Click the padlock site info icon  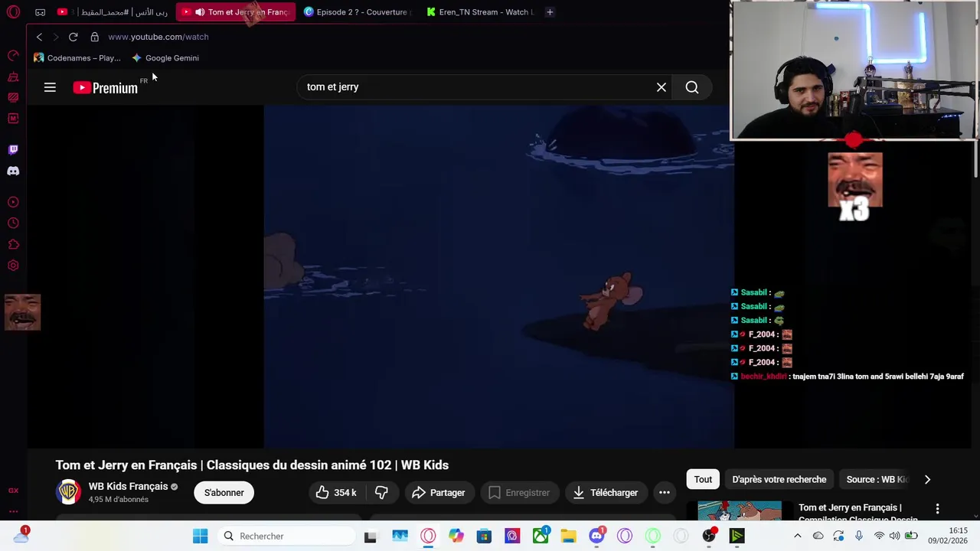[x=94, y=37]
